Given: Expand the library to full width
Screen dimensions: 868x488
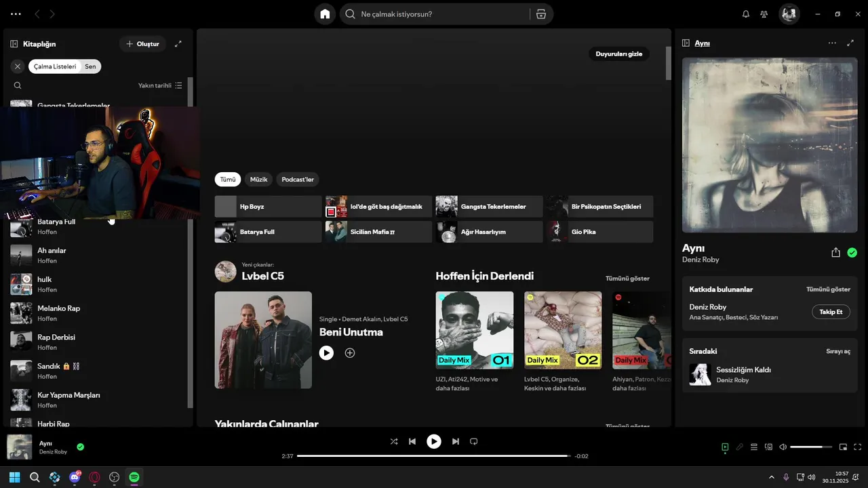Looking at the screenshot, I should coord(178,44).
